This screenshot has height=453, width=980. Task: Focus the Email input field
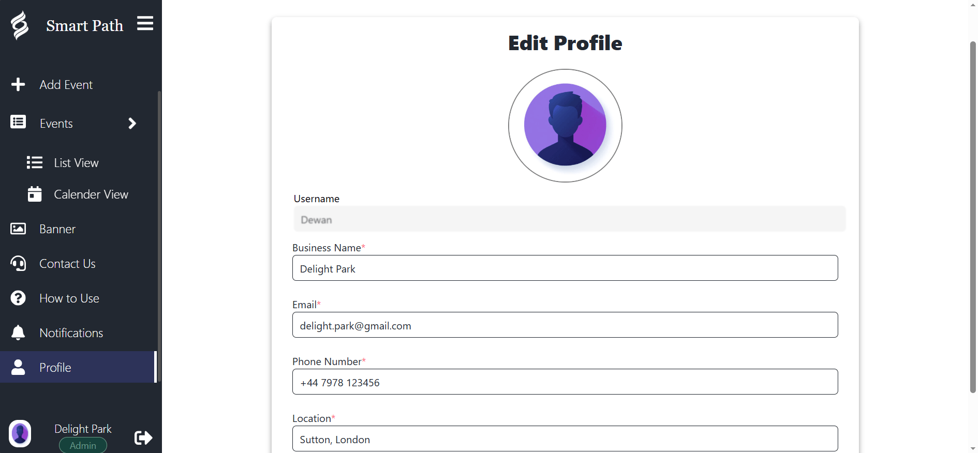(565, 325)
